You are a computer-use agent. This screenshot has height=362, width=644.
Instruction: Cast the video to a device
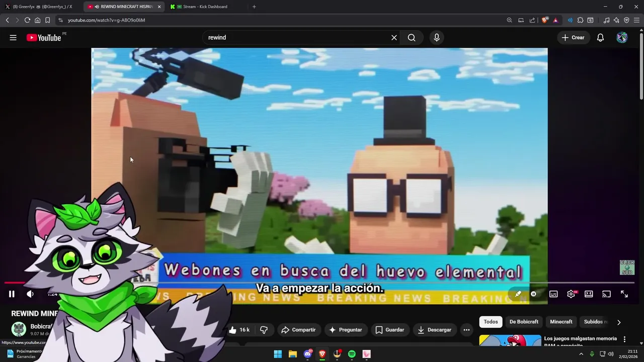606,294
